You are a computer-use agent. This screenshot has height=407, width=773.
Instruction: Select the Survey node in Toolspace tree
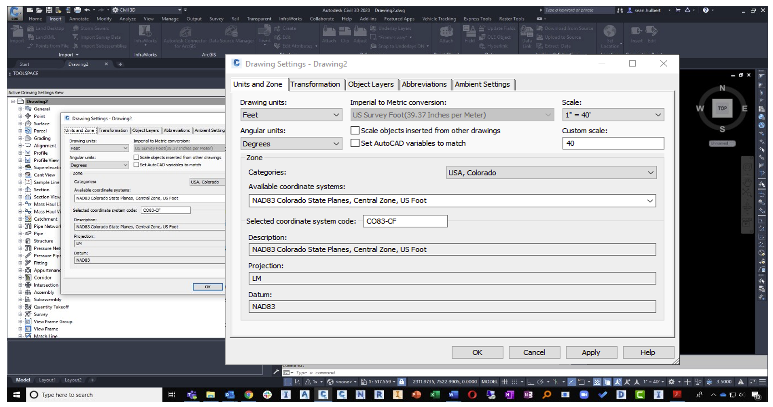click(x=40, y=314)
